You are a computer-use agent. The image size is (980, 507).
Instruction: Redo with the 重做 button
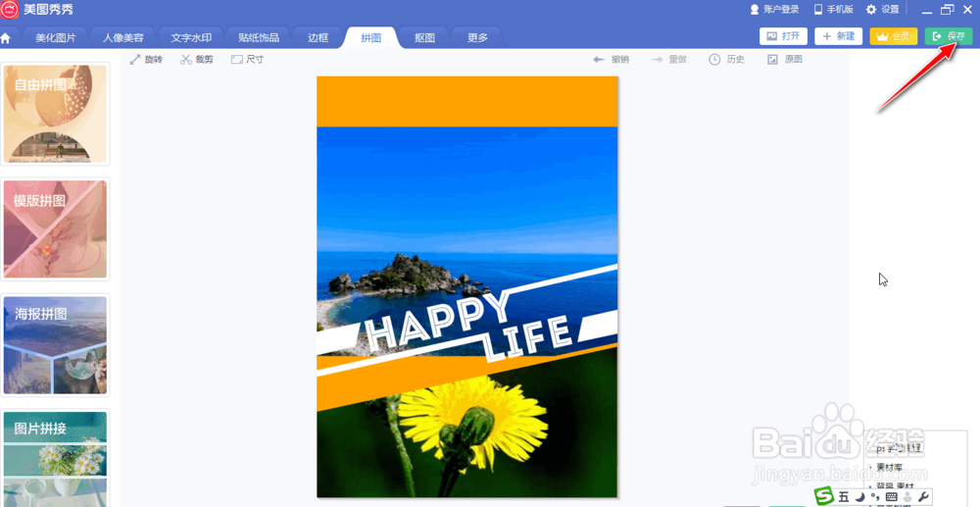(x=668, y=60)
